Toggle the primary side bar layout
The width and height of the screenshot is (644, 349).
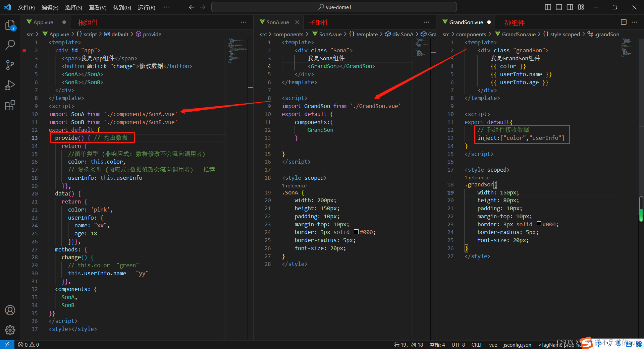pos(548,7)
